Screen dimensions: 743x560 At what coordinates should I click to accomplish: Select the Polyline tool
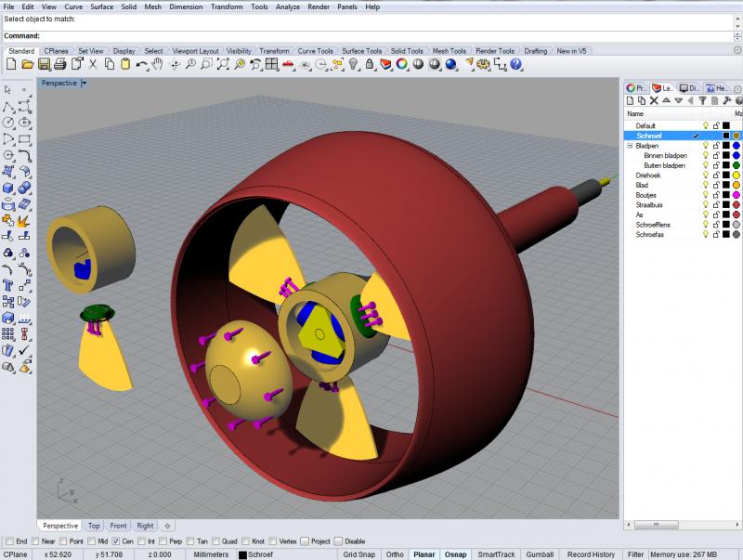pos(8,107)
